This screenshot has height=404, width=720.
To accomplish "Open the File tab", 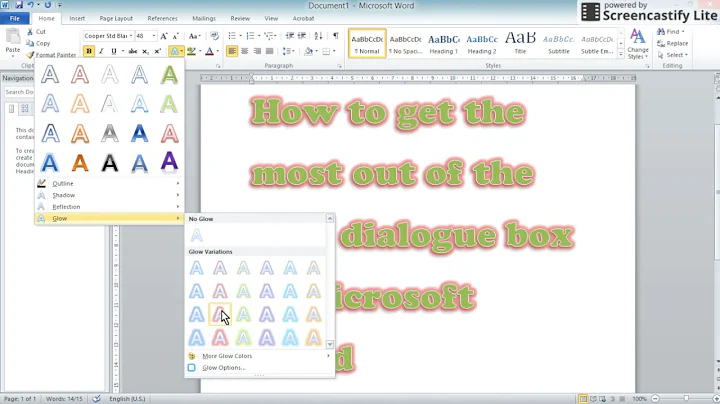I will [15, 18].
